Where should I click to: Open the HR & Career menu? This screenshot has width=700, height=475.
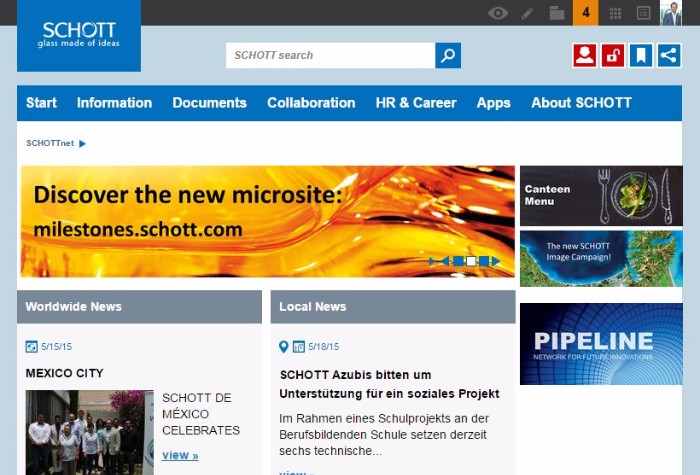(x=416, y=103)
